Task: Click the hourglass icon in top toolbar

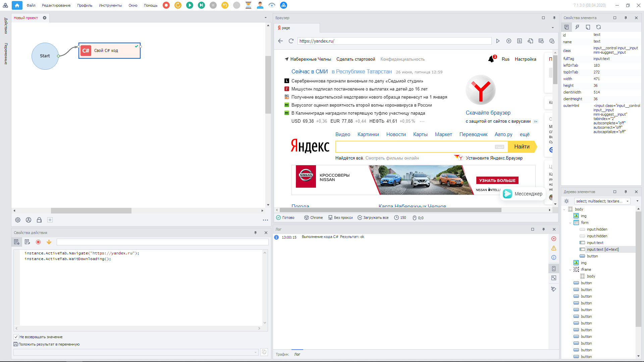Action: [248, 5]
